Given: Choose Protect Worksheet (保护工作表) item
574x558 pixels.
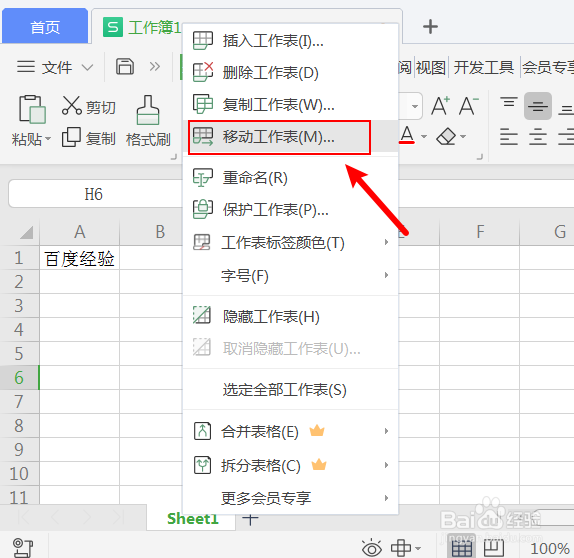Looking at the screenshot, I should coord(291,209).
